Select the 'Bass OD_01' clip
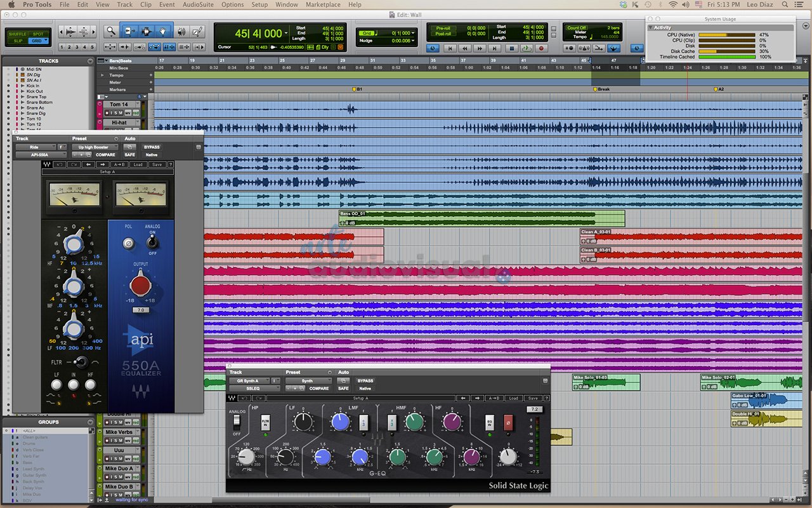The width and height of the screenshot is (812, 508). coord(482,218)
